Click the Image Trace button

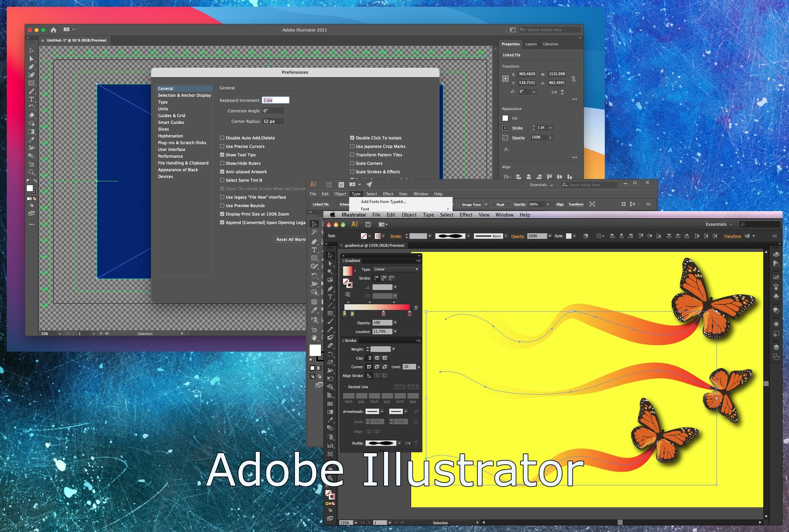point(471,204)
